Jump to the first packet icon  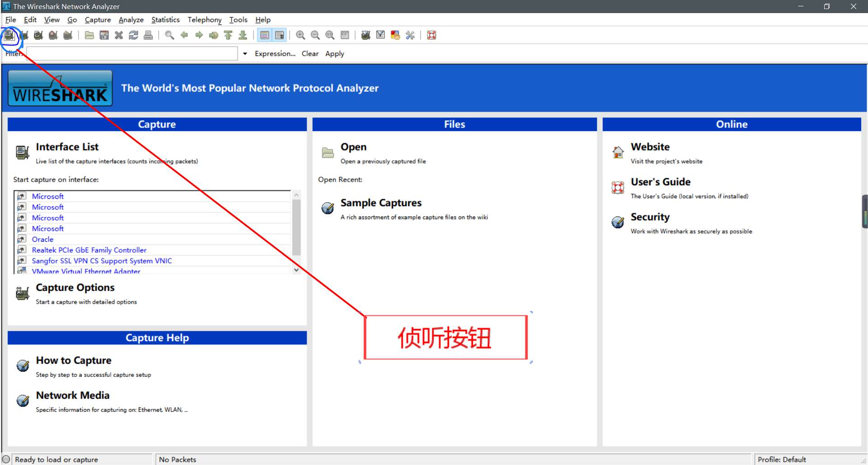229,35
